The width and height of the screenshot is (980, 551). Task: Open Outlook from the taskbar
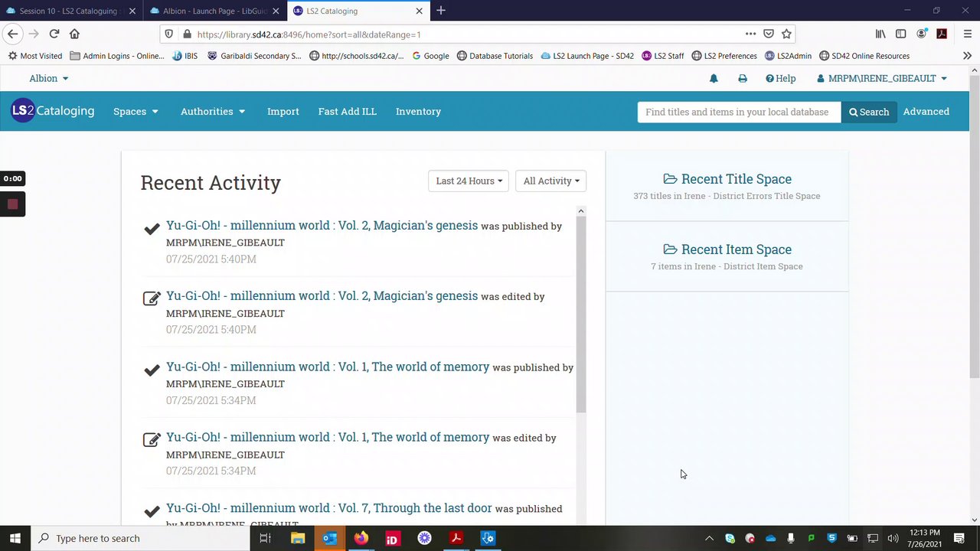[329, 539]
